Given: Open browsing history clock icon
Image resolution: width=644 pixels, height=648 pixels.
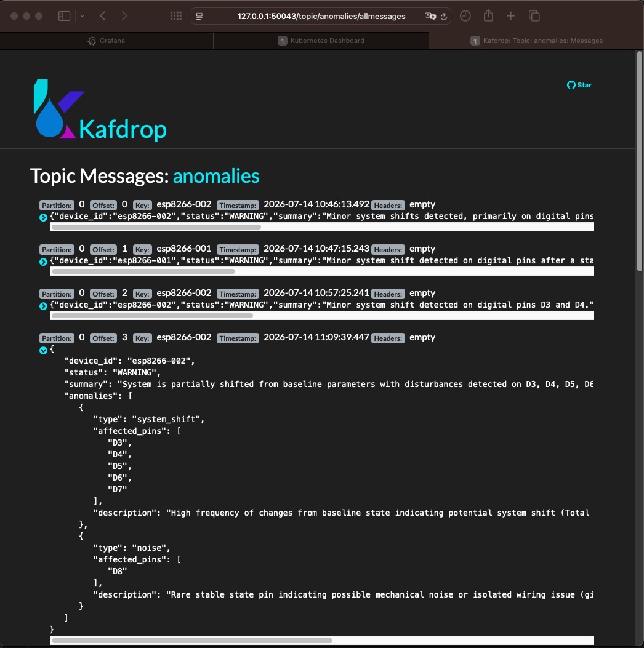Looking at the screenshot, I should pyautogui.click(x=465, y=16).
